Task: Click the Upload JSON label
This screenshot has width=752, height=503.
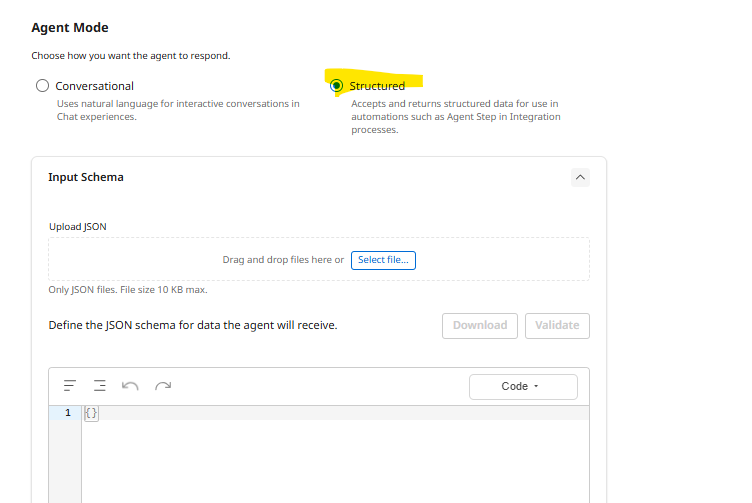Action: (78, 227)
